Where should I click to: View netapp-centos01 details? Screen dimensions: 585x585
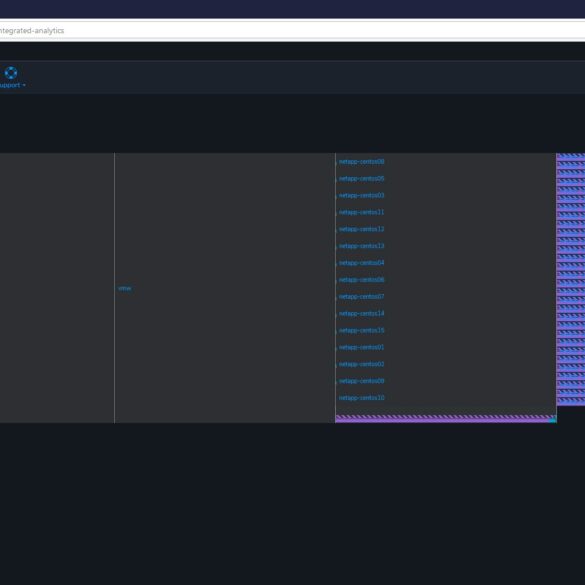(361, 347)
